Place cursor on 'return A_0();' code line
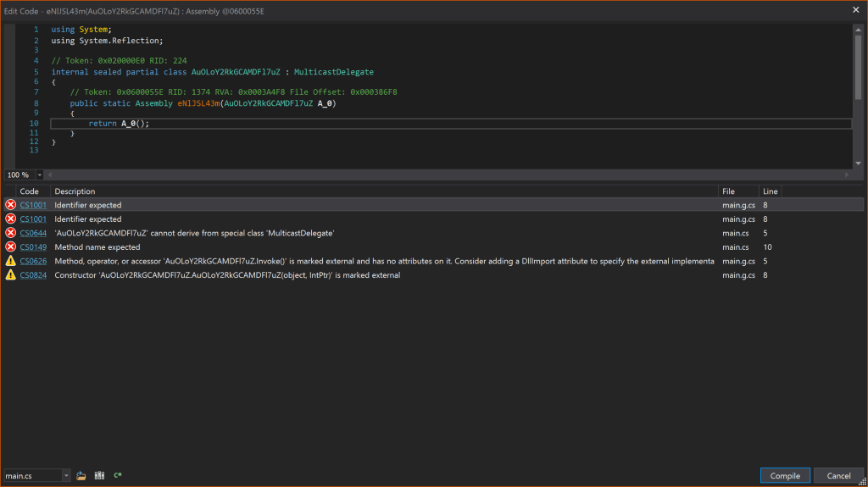This screenshot has width=868, height=487. [x=124, y=124]
